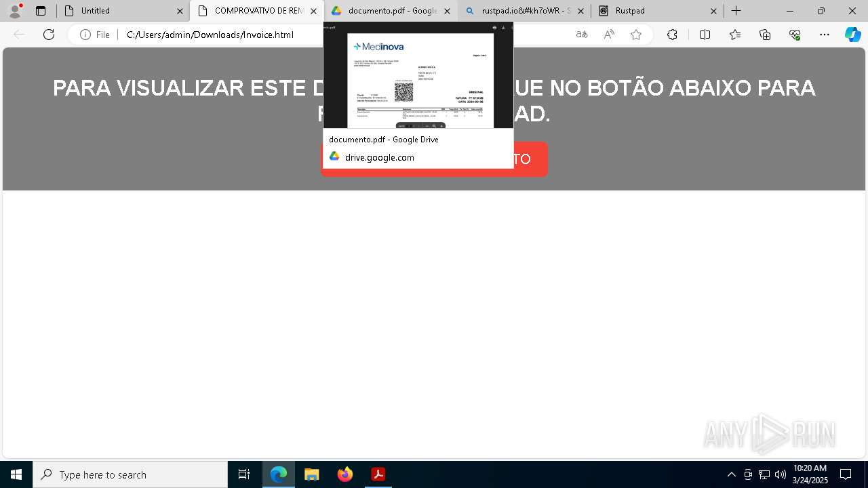Switch to the rustpad.io search tab
Image resolution: width=868 pixels, height=488 pixels.
524,11
